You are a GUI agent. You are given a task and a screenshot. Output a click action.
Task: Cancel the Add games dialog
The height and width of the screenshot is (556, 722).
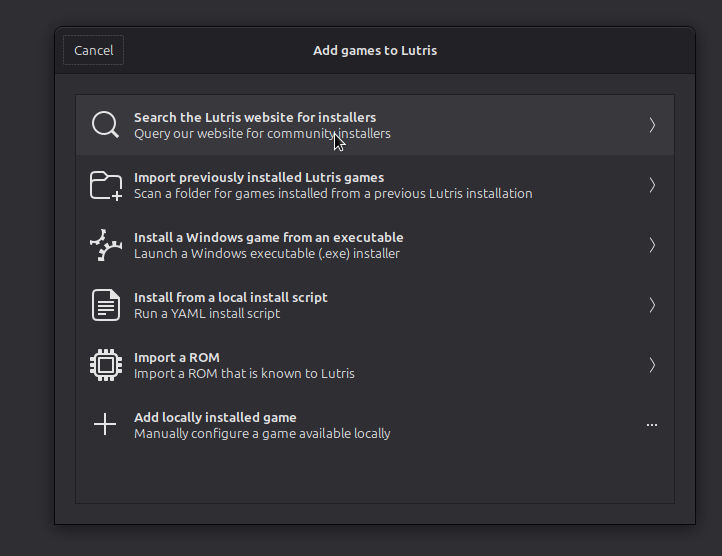pos(93,50)
